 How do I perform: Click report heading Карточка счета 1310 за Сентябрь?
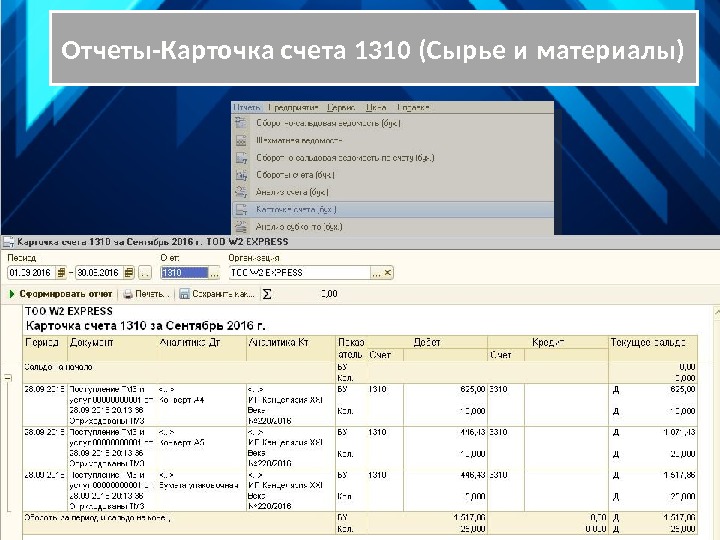pos(146,326)
